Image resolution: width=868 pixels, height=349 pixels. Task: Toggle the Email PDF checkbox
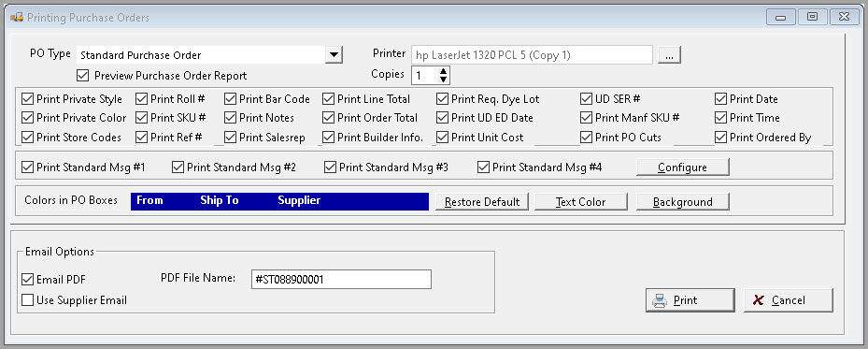(27, 279)
